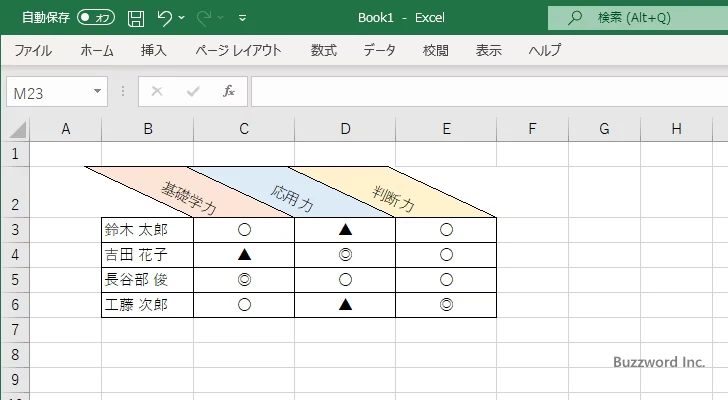
Task: Click the search magnifier icon
Action: 575,18
